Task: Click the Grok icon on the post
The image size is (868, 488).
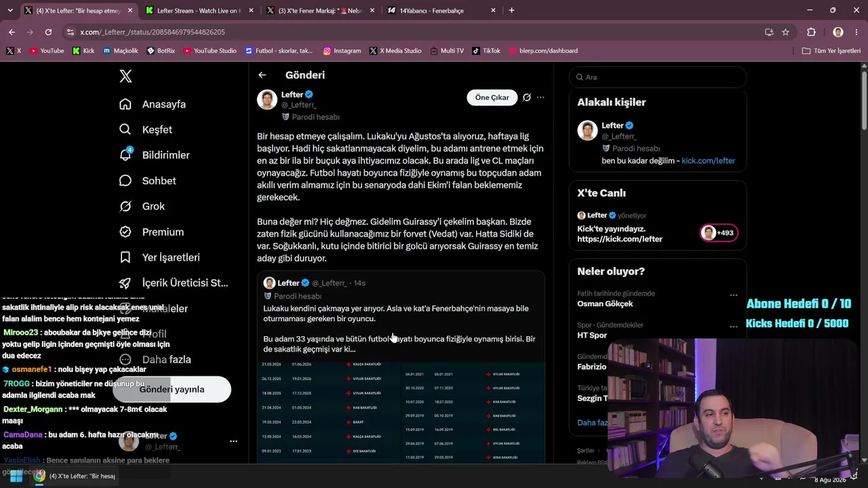Action: tap(526, 98)
